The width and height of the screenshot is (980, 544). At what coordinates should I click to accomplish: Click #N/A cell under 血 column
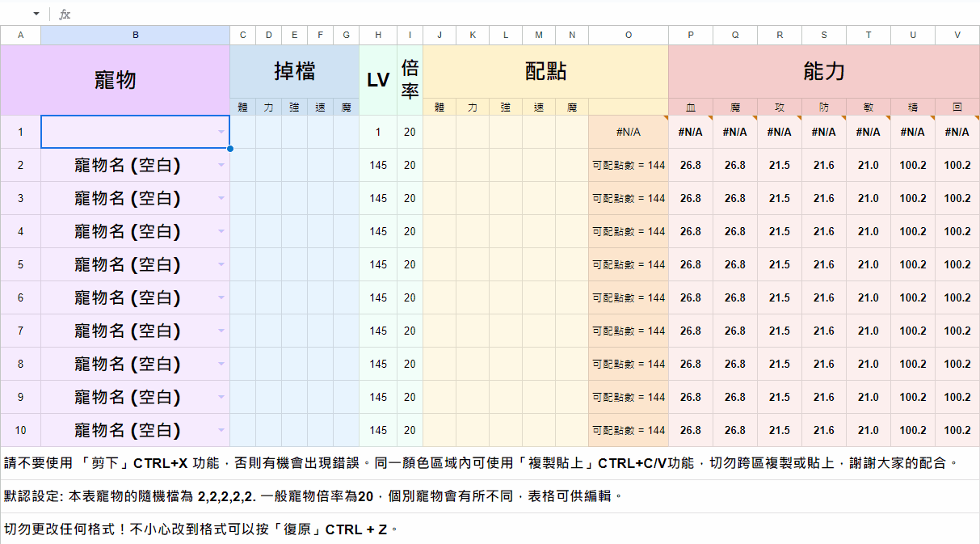tap(691, 132)
